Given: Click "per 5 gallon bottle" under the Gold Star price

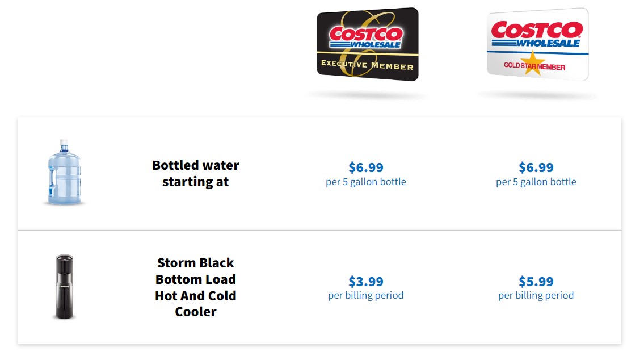Looking at the screenshot, I should coord(536,182).
